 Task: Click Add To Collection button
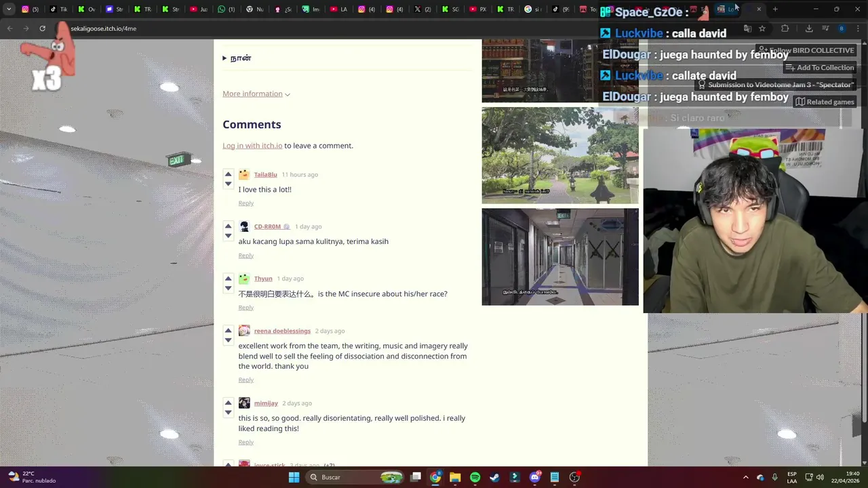tap(819, 68)
